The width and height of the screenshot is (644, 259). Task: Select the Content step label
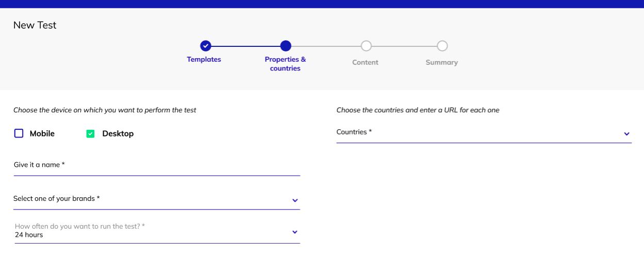pyautogui.click(x=365, y=62)
